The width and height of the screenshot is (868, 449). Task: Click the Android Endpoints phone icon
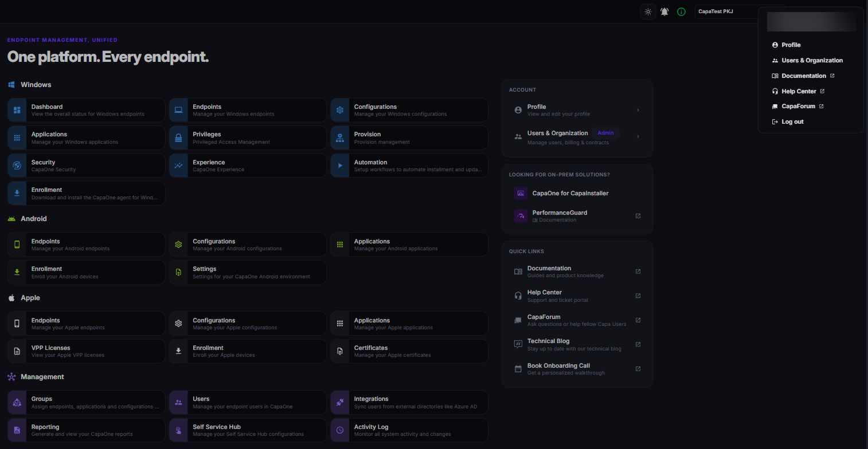17,245
